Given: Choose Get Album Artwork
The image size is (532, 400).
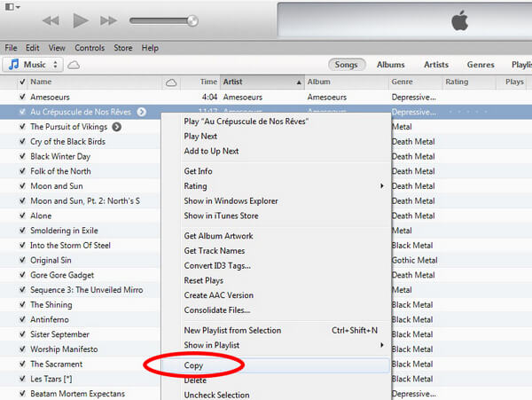Looking at the screenshot, I should pyautogui.click(x=276, y=236).
